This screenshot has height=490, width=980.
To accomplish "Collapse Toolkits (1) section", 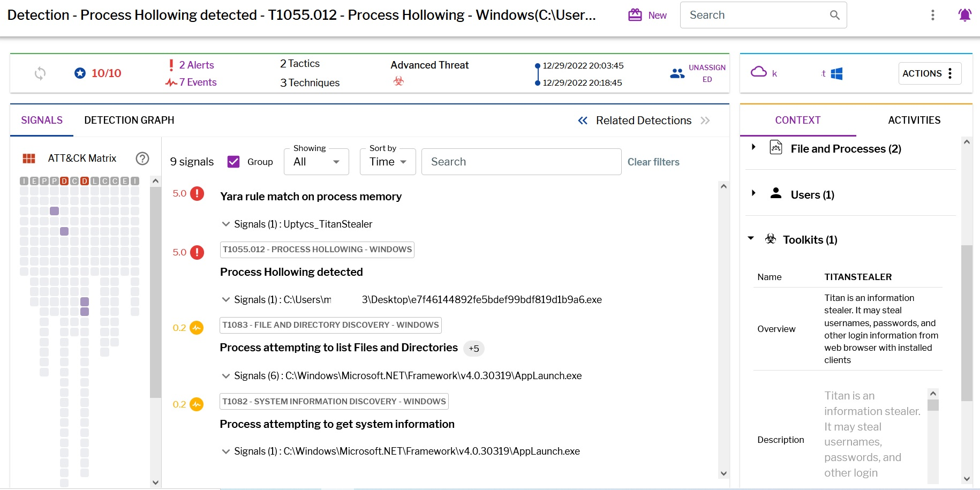I will 751,238.
